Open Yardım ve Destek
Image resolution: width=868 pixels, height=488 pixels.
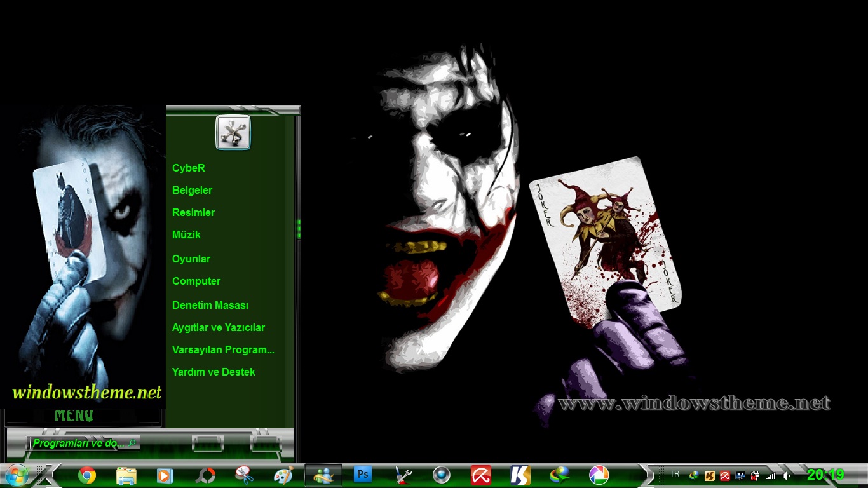pyautogui.click(x=214, y=372)
